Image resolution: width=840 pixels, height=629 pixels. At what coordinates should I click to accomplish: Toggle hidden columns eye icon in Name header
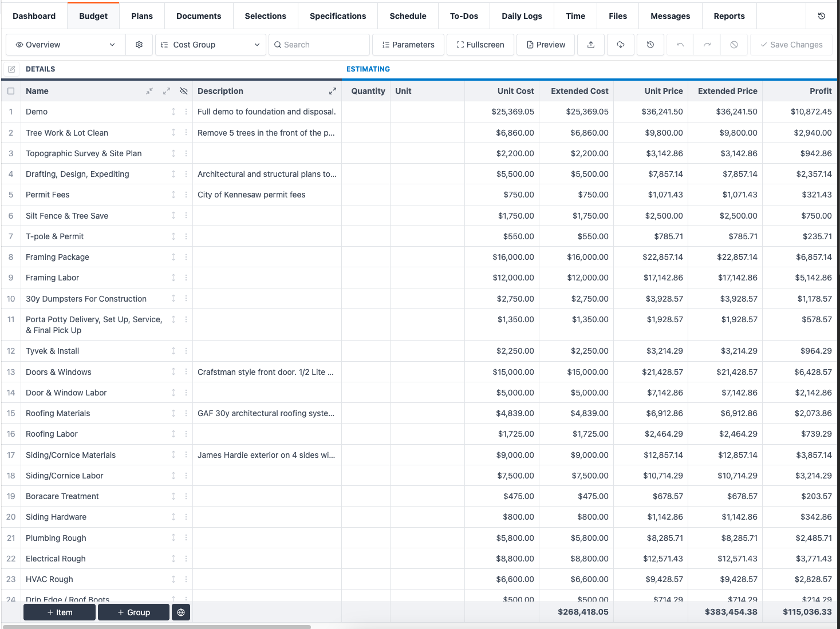184,91
